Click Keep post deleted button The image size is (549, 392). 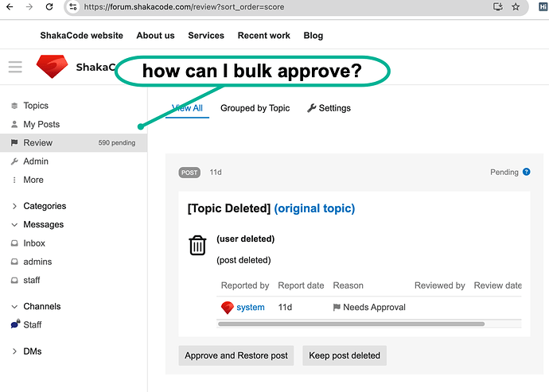[x=345, y=355]
